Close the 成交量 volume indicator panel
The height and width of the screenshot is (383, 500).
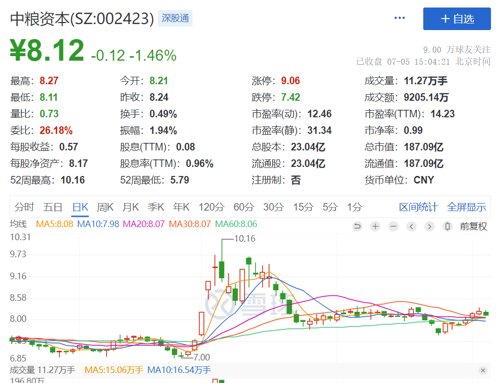483,370
